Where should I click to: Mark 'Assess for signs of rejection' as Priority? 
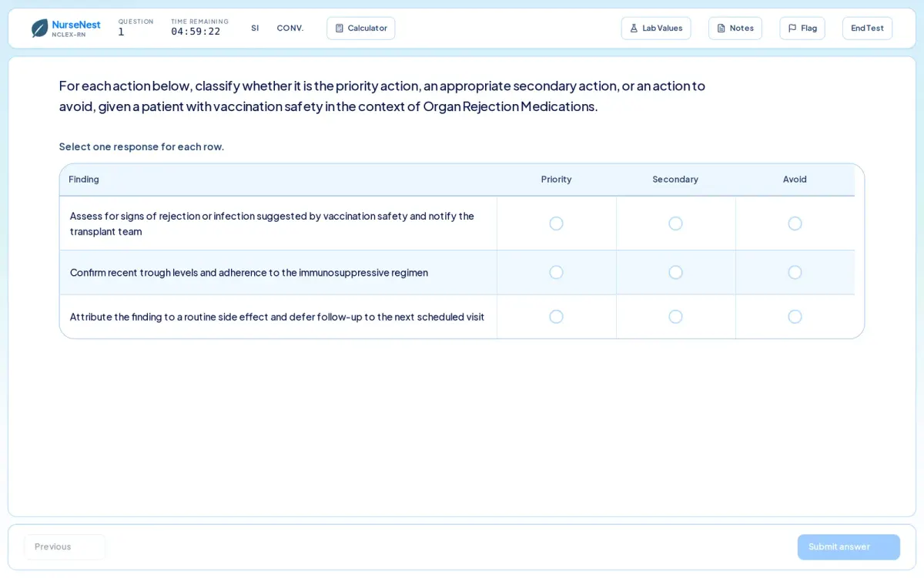point(556,223)
